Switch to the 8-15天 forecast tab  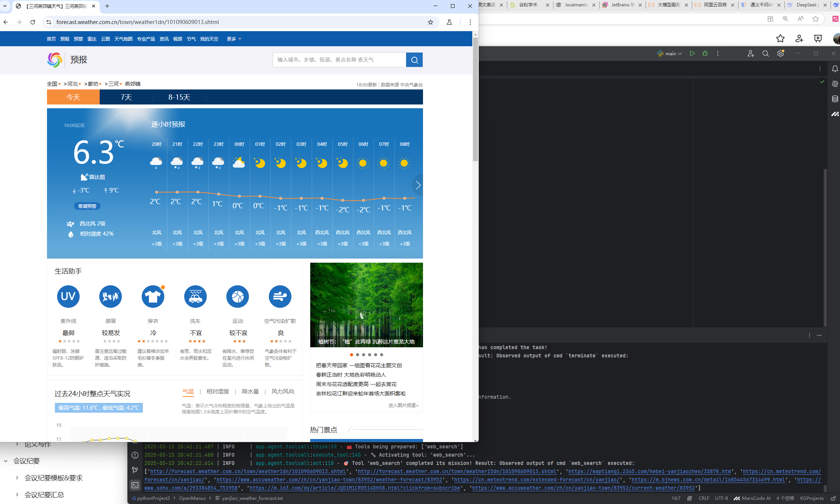179,97
